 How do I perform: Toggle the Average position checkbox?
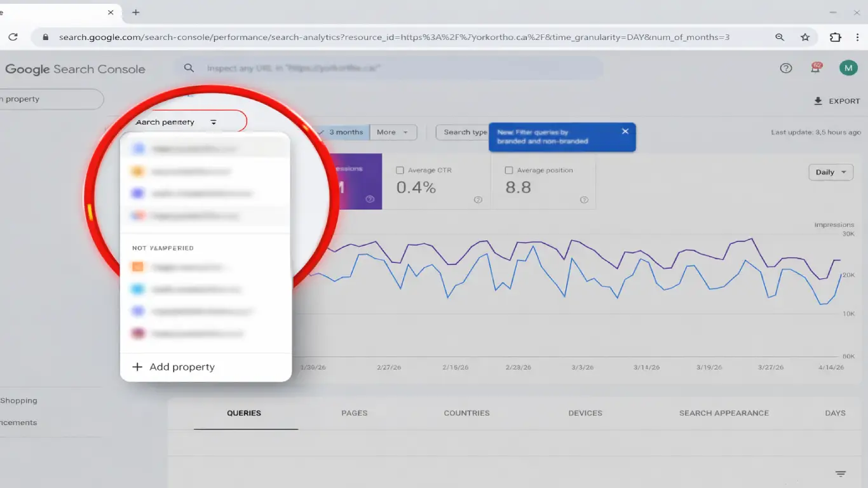[x=508, y=170]
